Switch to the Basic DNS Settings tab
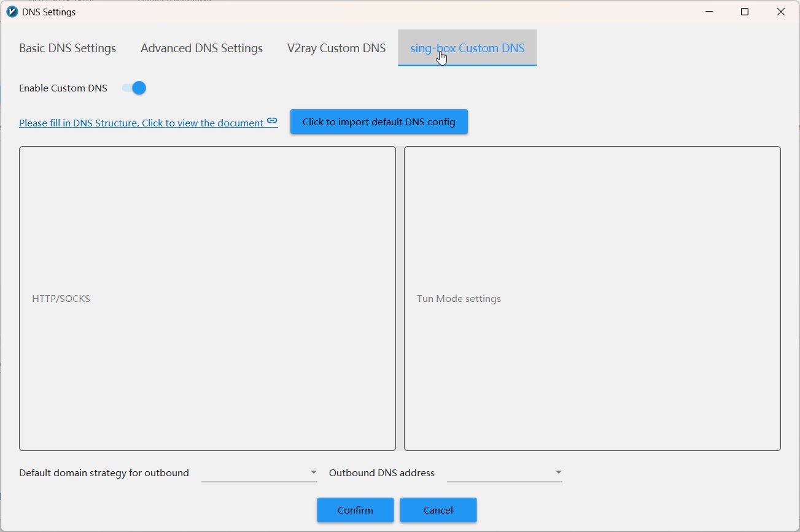 click(x=68, y=48)
